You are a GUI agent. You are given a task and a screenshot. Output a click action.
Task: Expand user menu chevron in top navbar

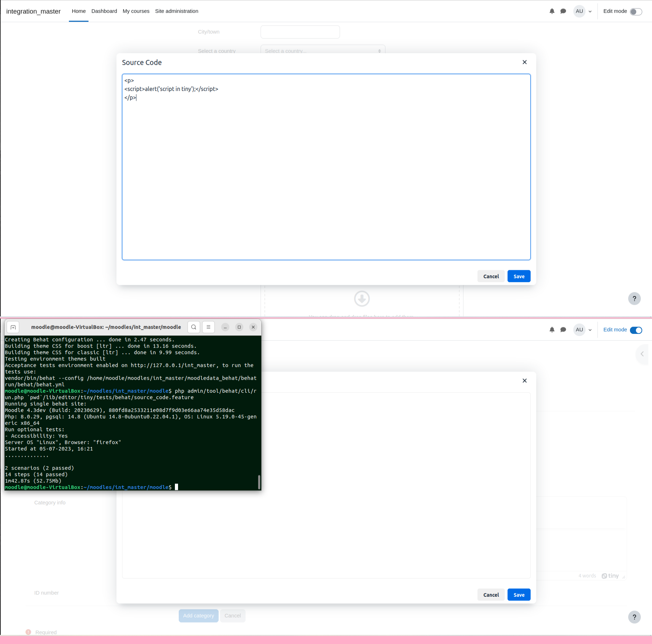(590, 12)
